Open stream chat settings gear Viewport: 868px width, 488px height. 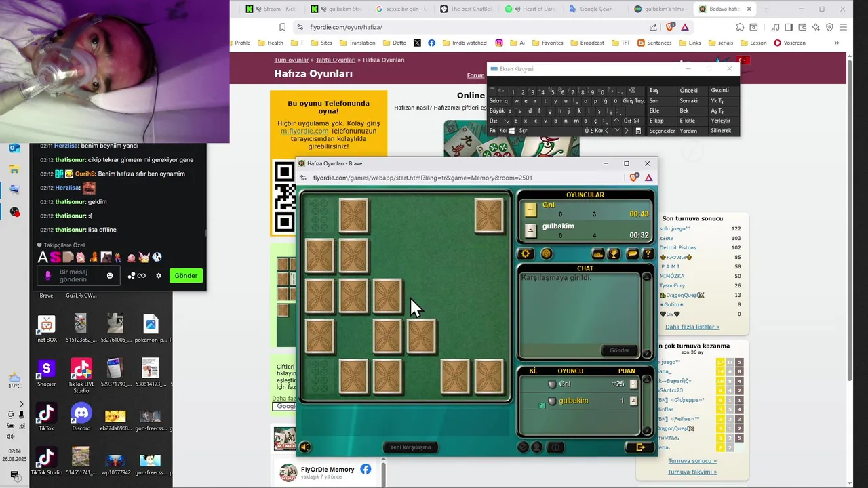pyautogui.click(x=159, y=276)
